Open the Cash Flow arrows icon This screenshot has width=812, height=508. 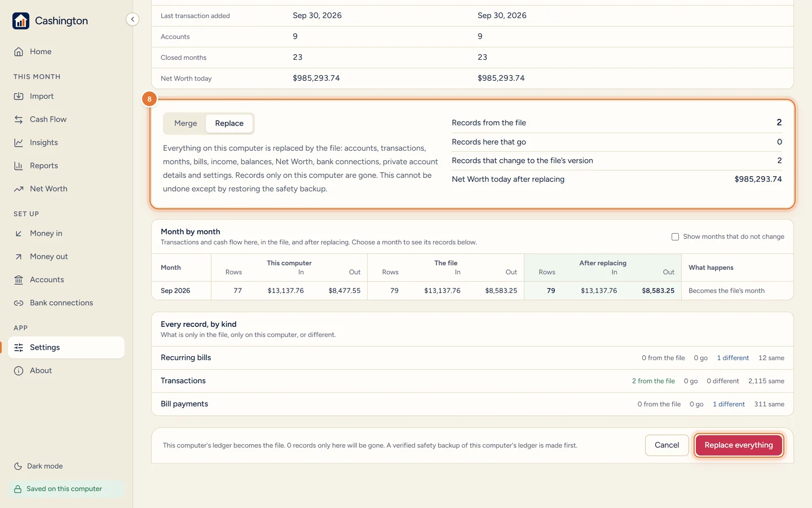(19, 120)
